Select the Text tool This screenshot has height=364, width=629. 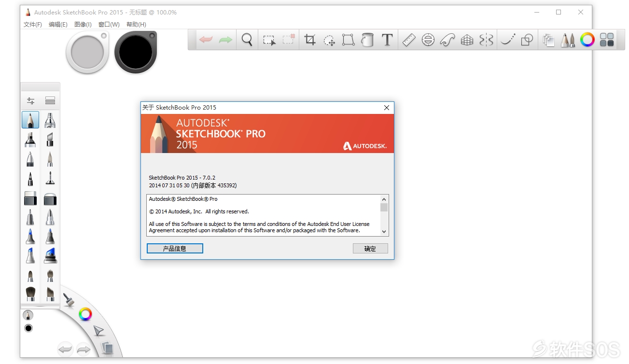(387, 40)
